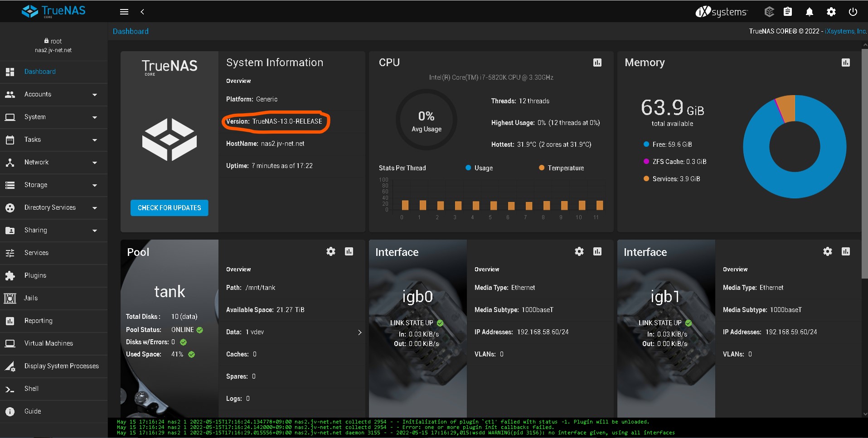Image resolution: width=868 pixels, height=438 pixels.
Task: Click CHECK FOR UPDATES button
Action: pos(170,208)
